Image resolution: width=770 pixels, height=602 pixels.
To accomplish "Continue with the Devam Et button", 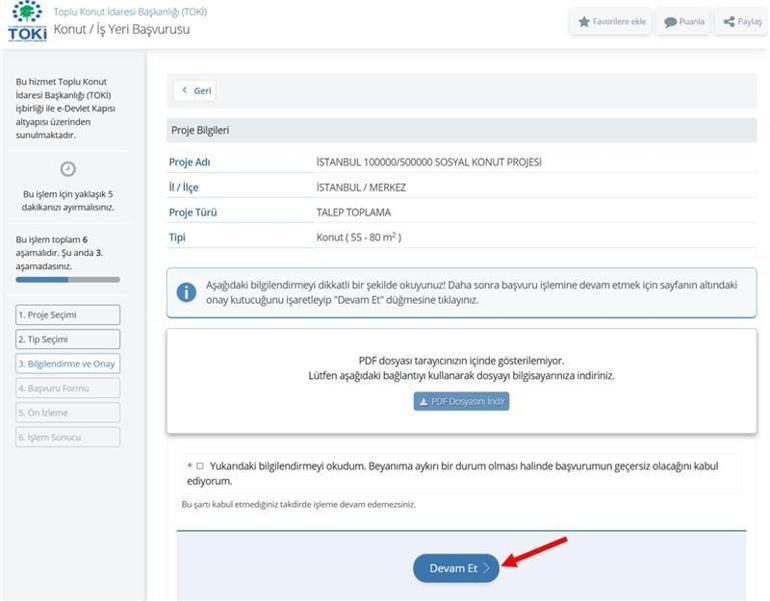I will 456,568.
